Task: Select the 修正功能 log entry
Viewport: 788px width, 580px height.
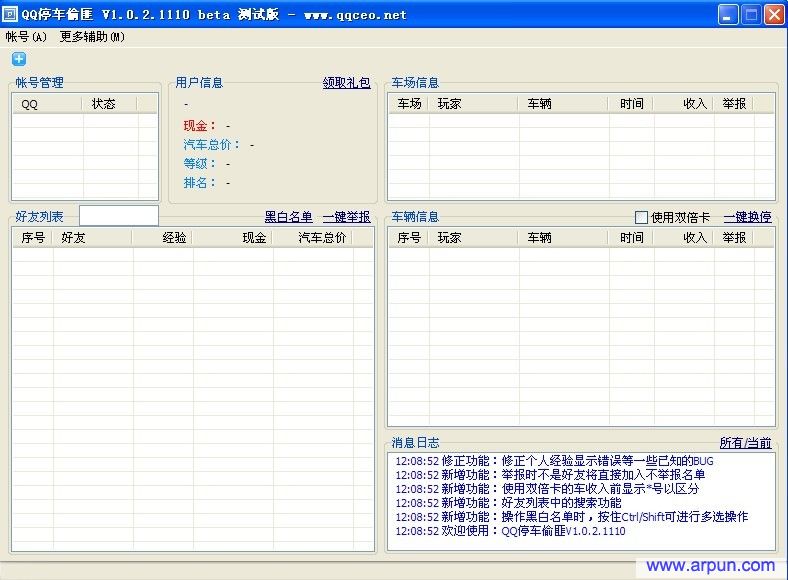Action: pyautogui.click(x=554, y=461)
